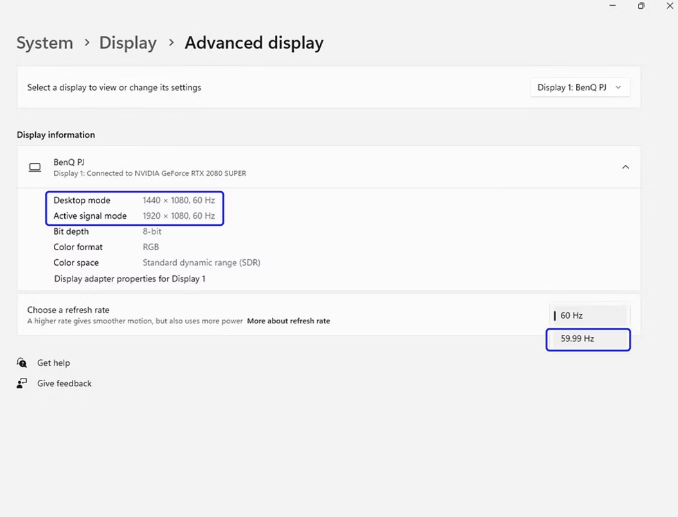The image size is (678, 517).
Task: Click the chevron between Display and Advanced display
Action: point(171,42)
